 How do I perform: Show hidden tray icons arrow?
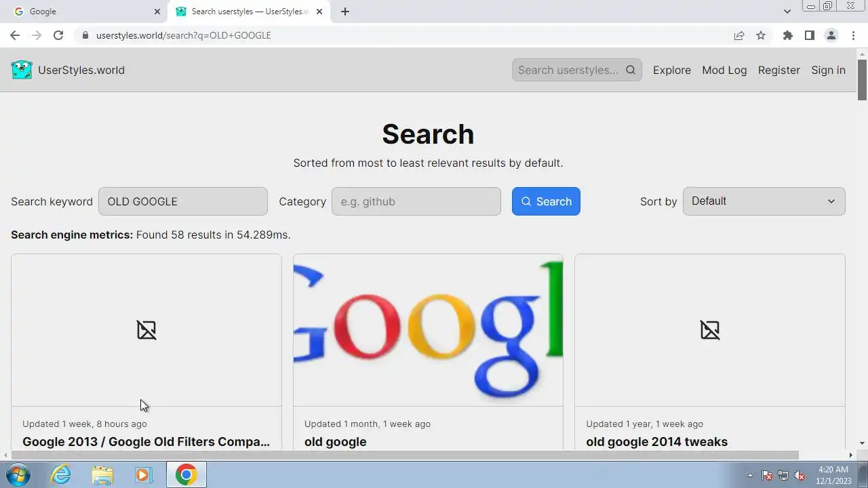(750, 475)
